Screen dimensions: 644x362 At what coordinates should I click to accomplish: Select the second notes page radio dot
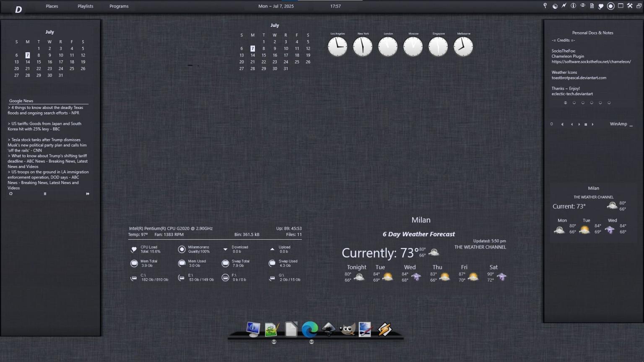click(x=574, y=103)
